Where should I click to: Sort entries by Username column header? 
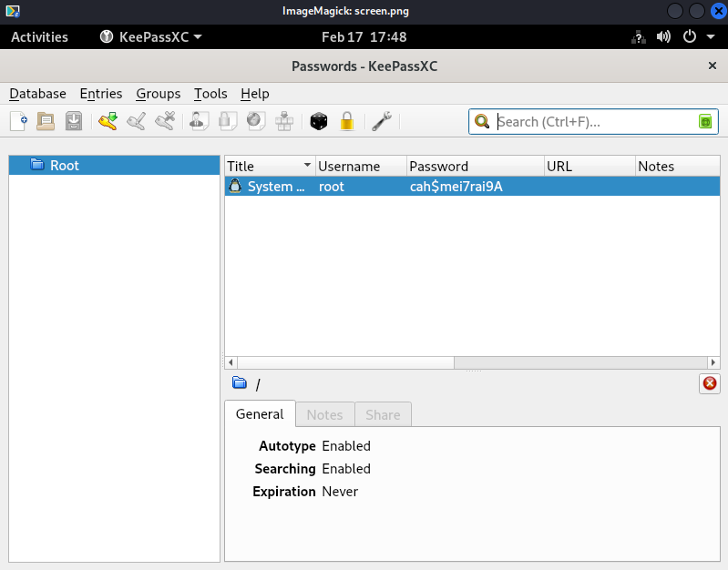click(361, 166)
